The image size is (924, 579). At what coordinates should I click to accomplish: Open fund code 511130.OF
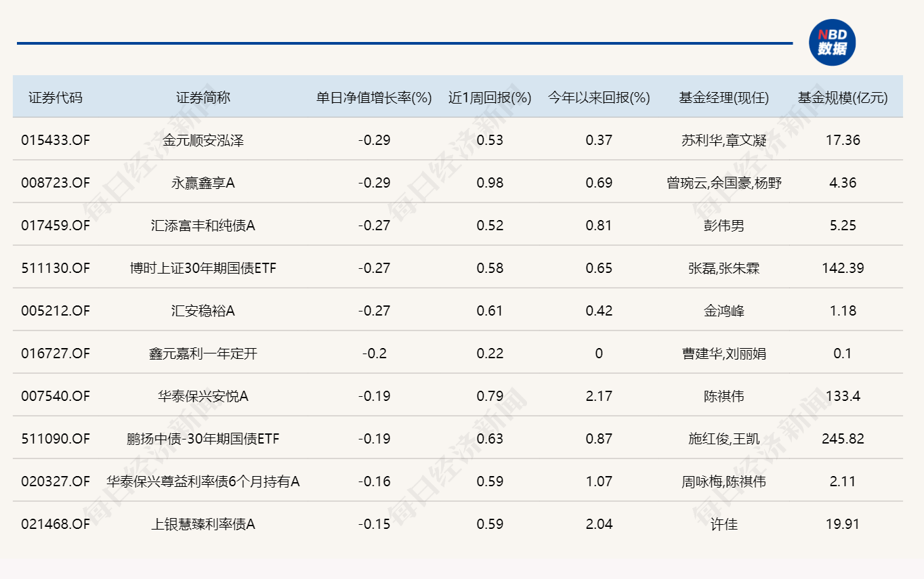click(55, 267)
